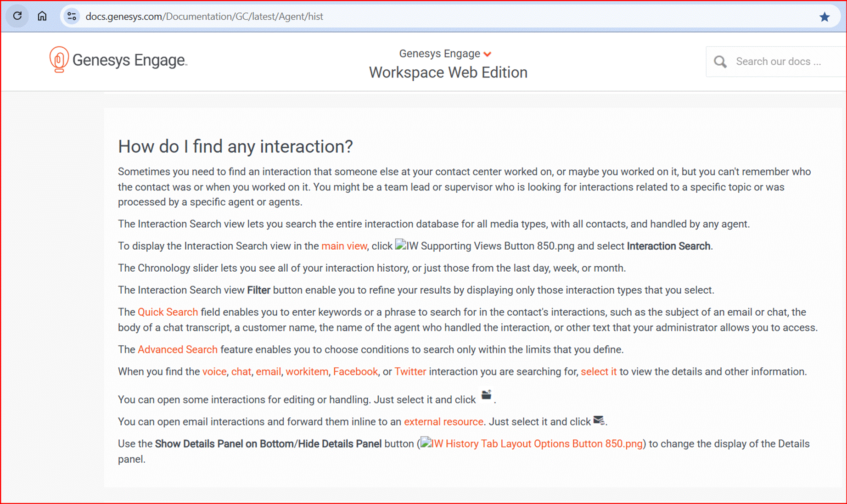This screenshot has width=847, height=504.
Task: Click the bold Filter word
Action: (258, 290)
